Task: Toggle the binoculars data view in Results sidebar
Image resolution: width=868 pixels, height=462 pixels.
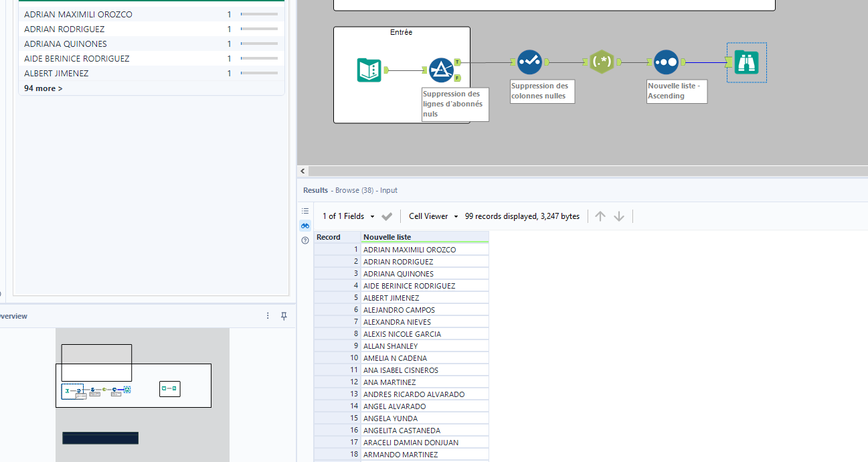Action: [x=305, y=225]
